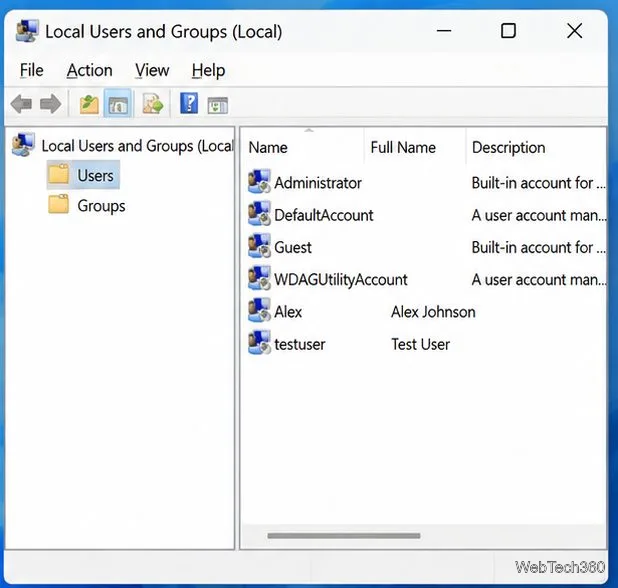618x588 pixels.
Task: Open Help via the blue question mark icon
Action: pos(189,103)
